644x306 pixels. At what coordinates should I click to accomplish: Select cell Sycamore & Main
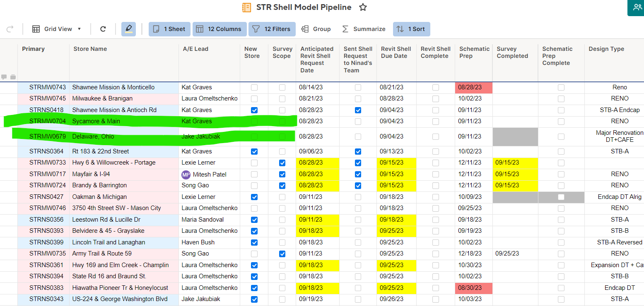click(124, 121)
